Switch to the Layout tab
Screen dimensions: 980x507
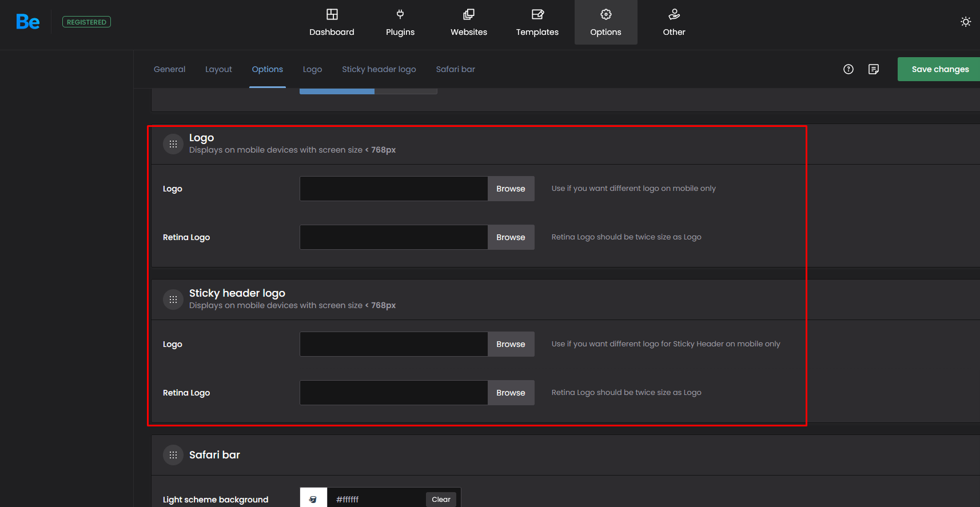218,69
